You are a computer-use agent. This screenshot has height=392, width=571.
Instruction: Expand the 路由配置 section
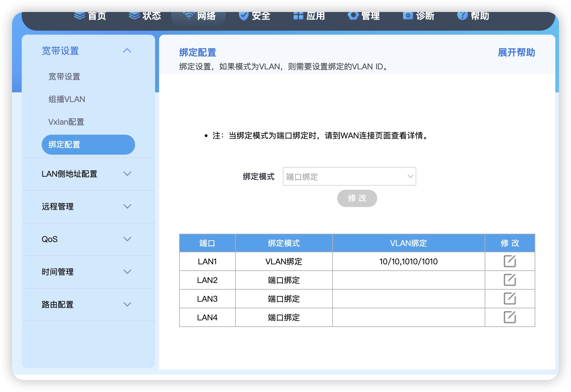click(127, 304)
